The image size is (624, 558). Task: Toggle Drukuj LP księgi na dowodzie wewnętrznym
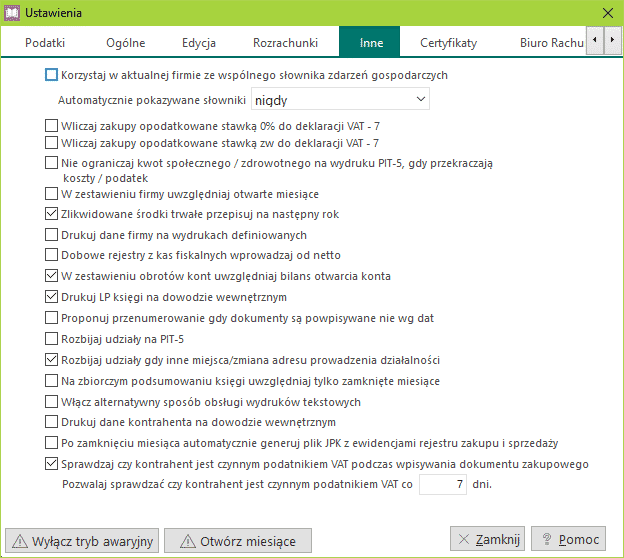click(x=51, y=297)
